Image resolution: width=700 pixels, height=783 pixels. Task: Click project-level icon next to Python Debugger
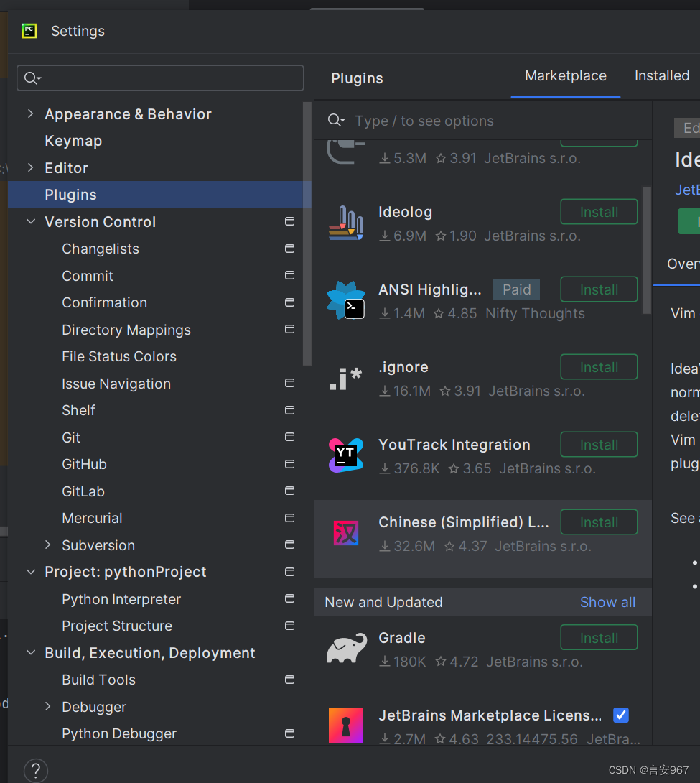[289, 733]
